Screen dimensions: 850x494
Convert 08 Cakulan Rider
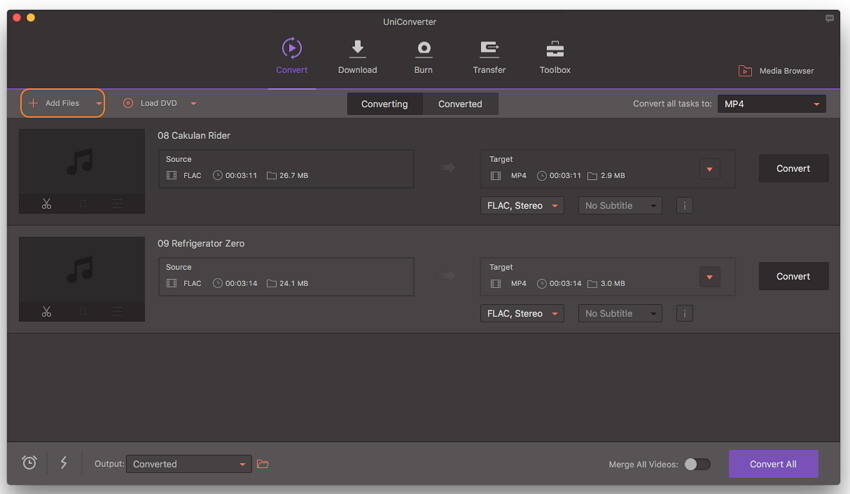pos(793,169)
